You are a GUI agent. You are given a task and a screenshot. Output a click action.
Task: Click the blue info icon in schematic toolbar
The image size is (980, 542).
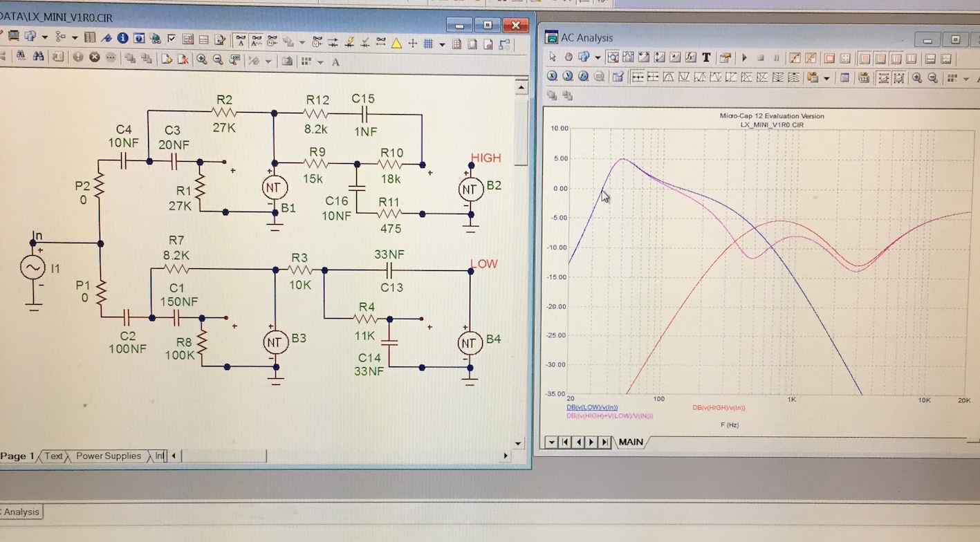[122, 37]
